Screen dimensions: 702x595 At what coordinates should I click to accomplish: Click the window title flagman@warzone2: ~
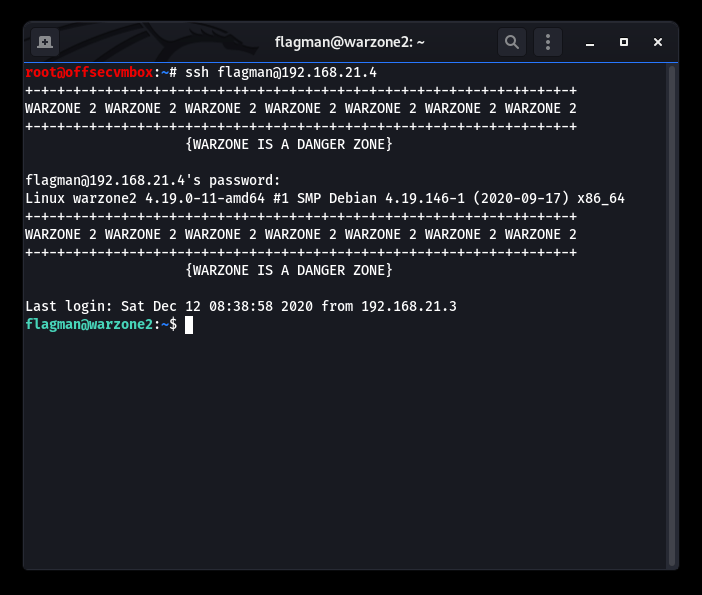click(x=350, y=42)
